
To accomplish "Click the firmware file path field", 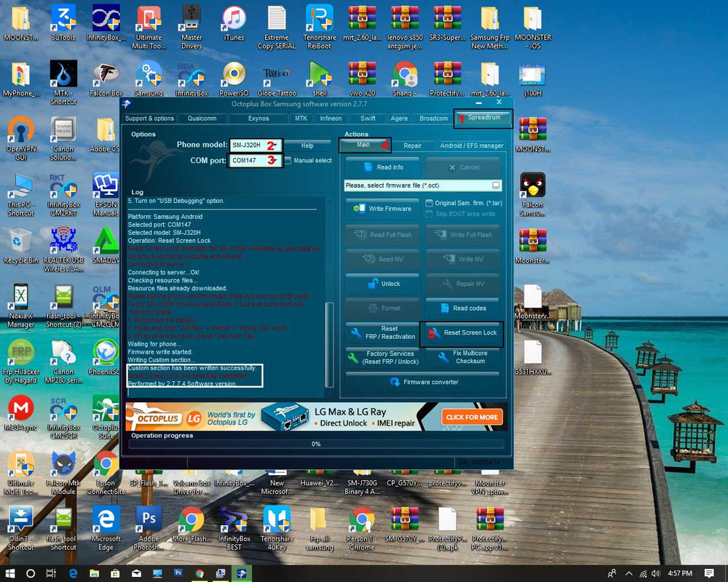I will (x=418, y=186).
